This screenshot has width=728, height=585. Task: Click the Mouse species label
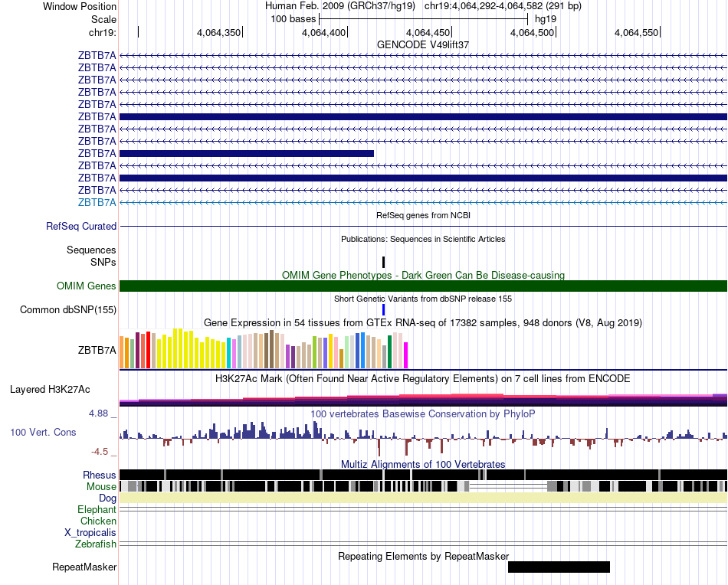(101, 487)
